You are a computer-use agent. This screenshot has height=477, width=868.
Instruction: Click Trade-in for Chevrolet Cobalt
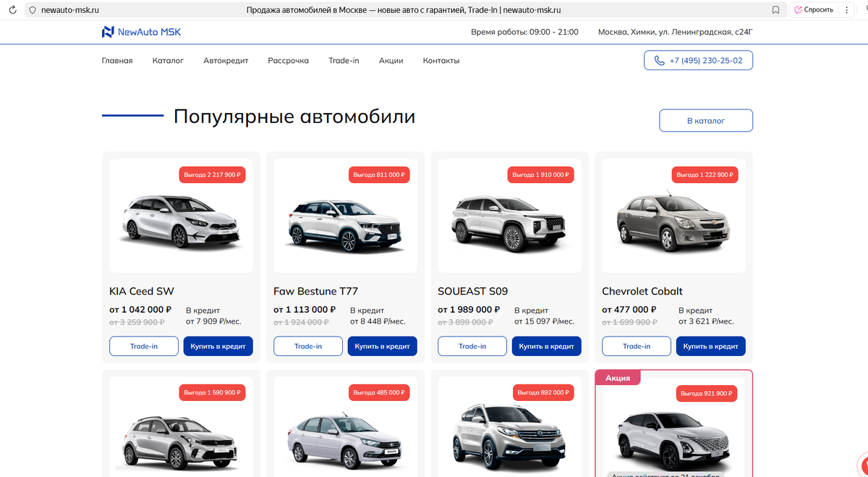coord(637,346)
